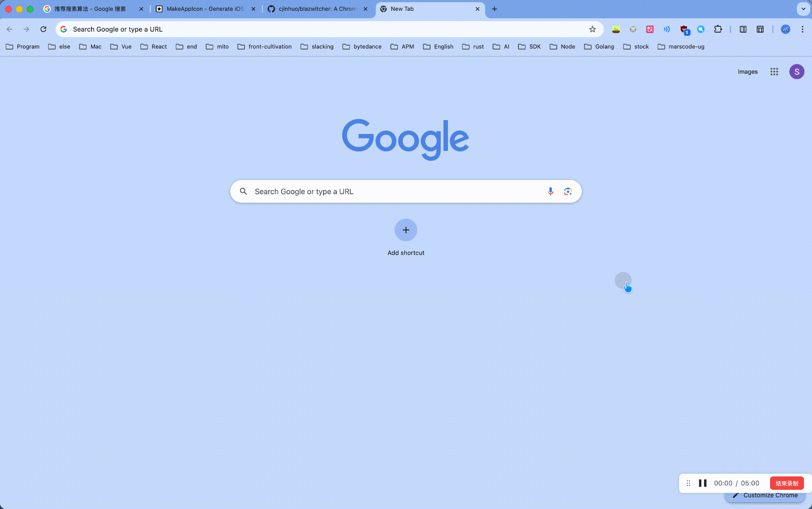Expand the Golang bookmarks folder

[599, 47]
